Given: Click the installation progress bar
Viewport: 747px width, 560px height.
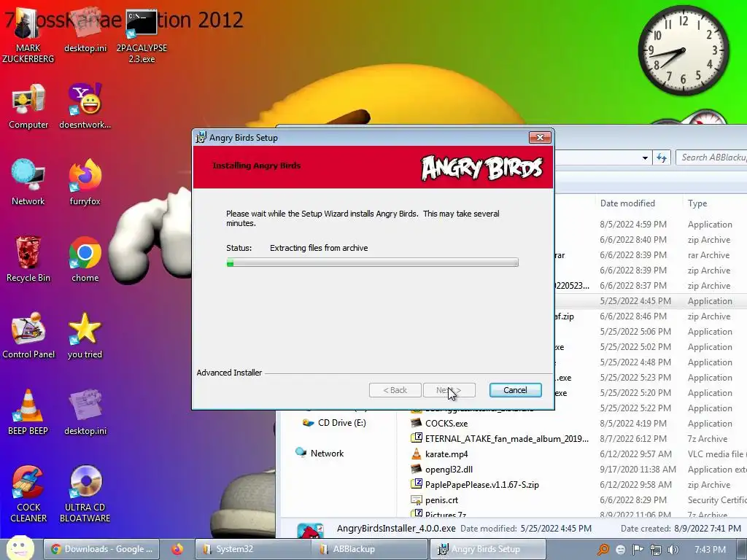Looking at the screenshot, I should tap(372, 262).
